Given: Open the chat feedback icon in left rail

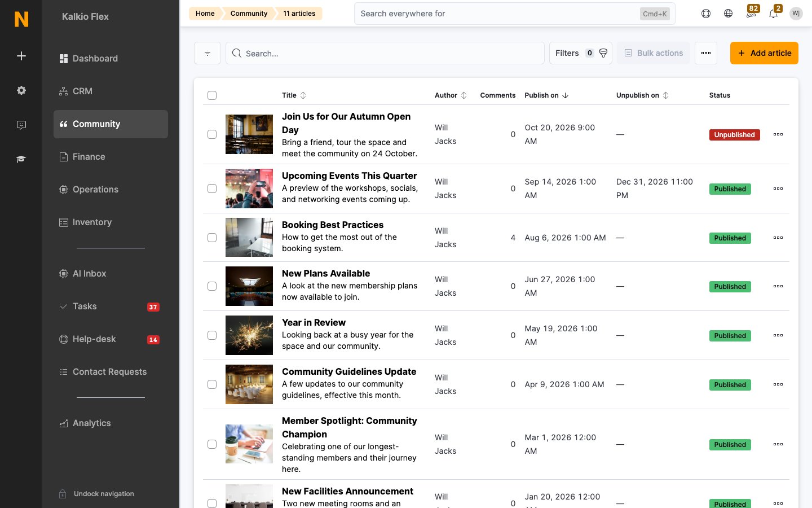Looking at the screenshot, I should tap(21, 125).
